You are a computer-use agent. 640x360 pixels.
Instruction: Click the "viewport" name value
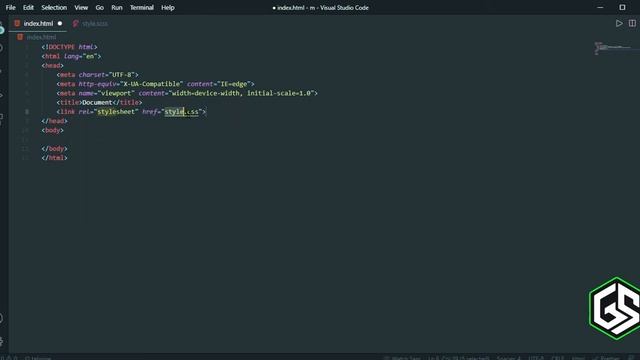[x=116, y=93]
